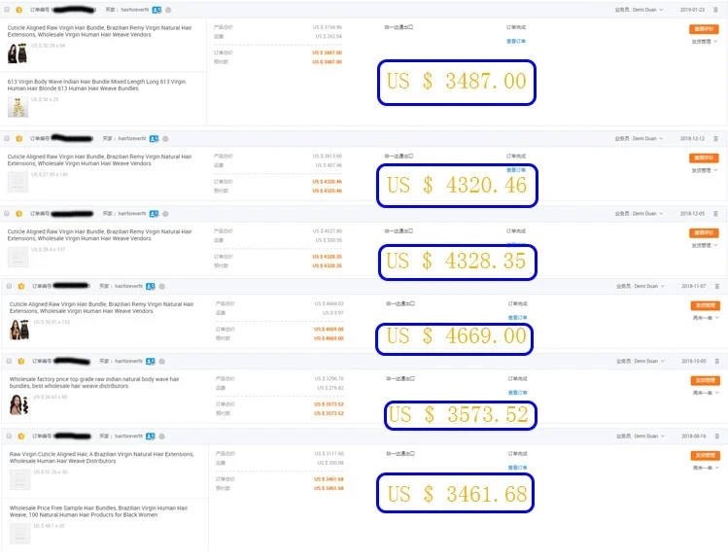Click the trash icon beside date 2018-08-16

point(717,437)
